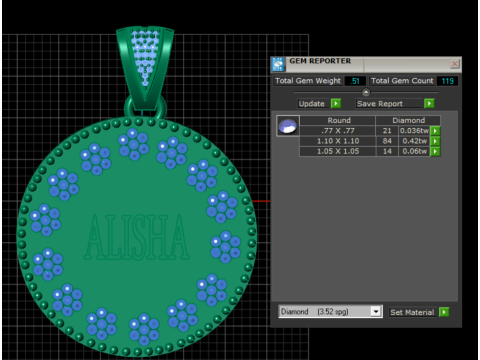This screenshot has height=360, width=480.
Task: Click the arrow for the 0.036tw row
Action: click(435, 131)
